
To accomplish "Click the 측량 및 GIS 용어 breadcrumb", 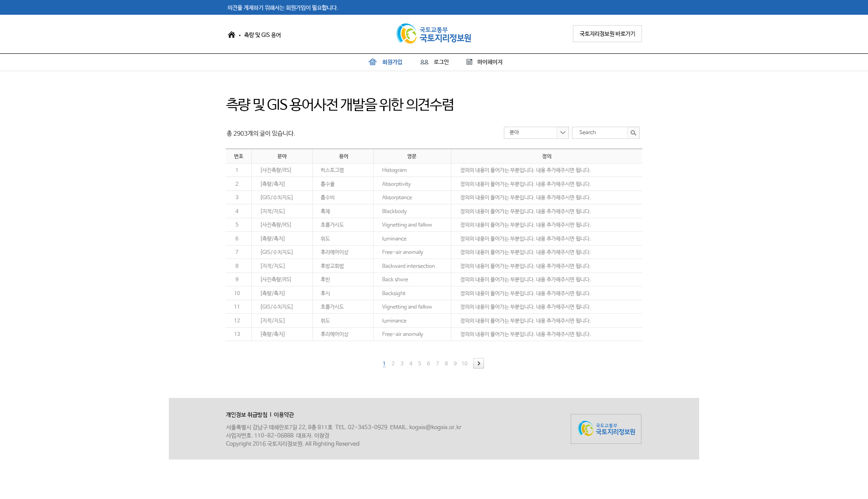I will click(262, 35).
